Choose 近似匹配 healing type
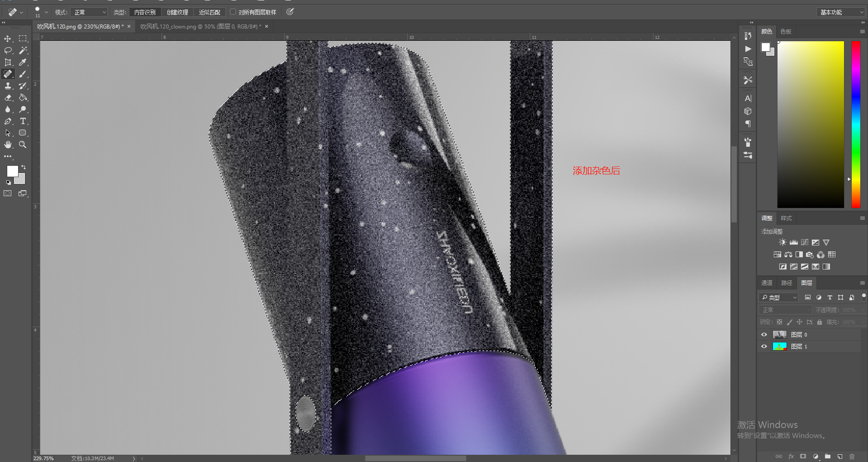Image resolution: width=868 pixels, height=462 pixels. (210, 12)
